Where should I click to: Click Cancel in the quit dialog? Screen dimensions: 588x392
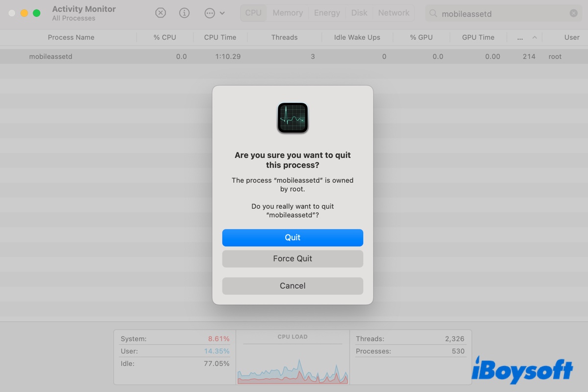click(x=293, y=286)
